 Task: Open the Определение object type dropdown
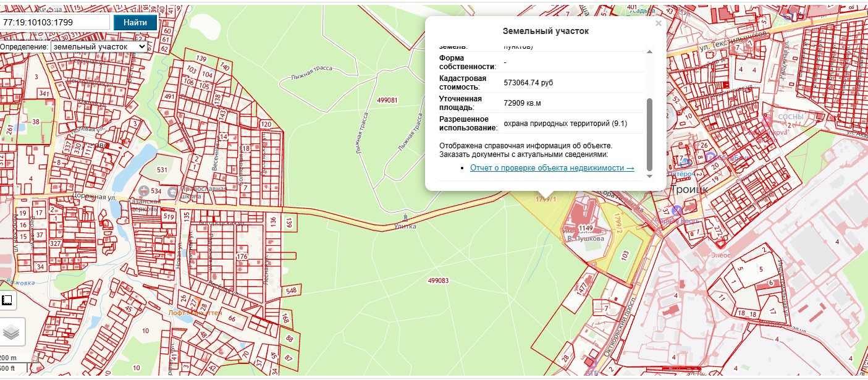point(99,46)
